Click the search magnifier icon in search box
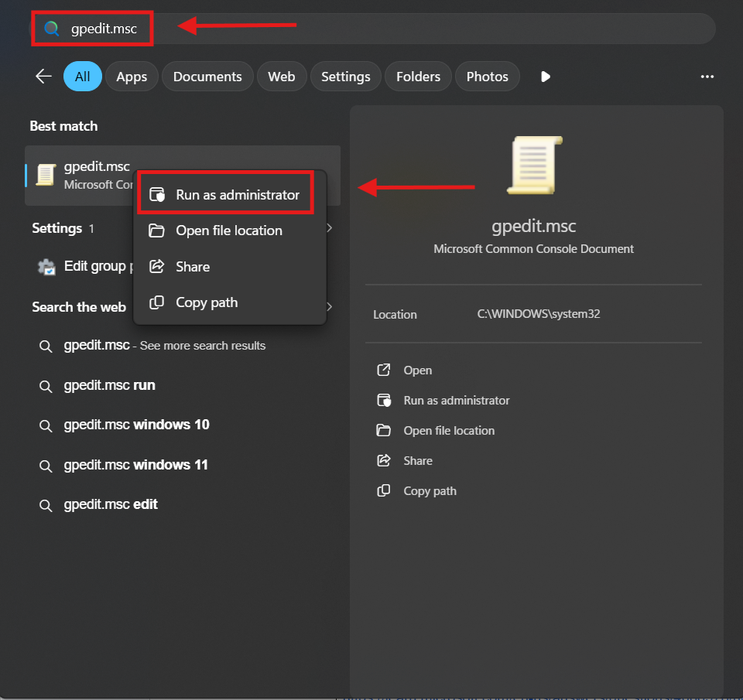Viewport: 743px width, 700px height. coord(52,29)
